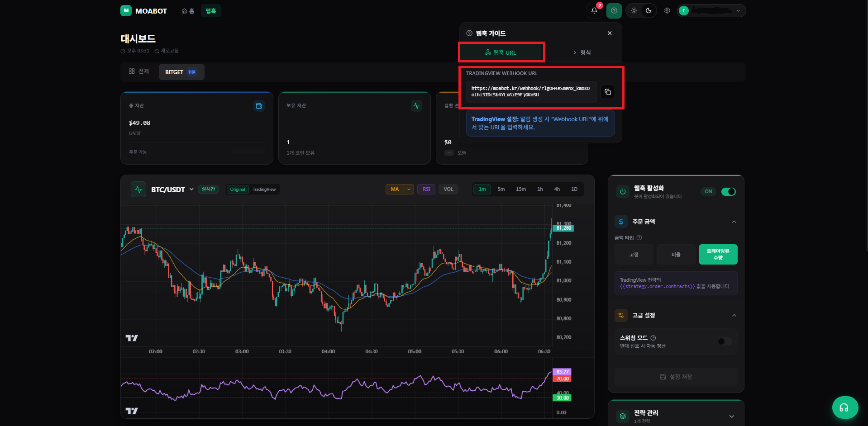The image size is (868, 426).
Task: Select the 1m timeframe
Action: (x=482, y=189)
